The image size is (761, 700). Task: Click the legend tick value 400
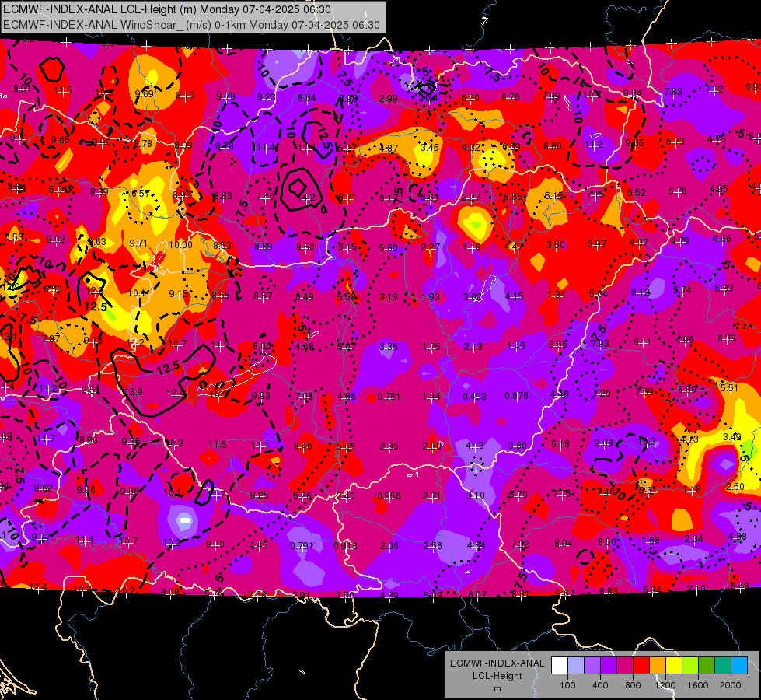tap(600, 685)
